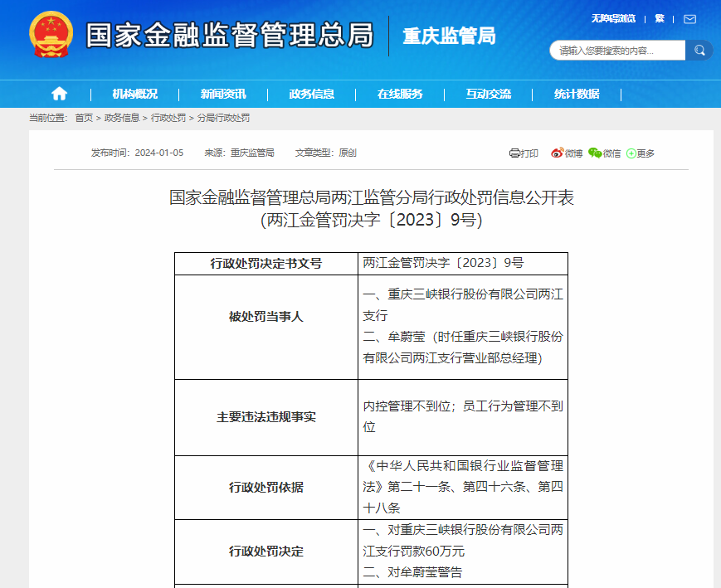This screenshot has height=588, width=721.
Task: Click the 行政处罚决定书文号 table header cell
Action: coord(266,264)
